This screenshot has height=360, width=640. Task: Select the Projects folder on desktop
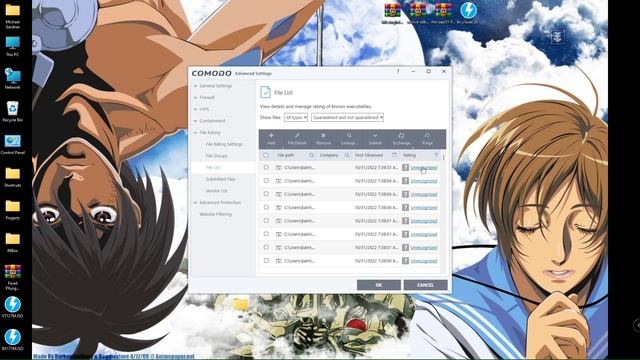(x=13, y=209)
